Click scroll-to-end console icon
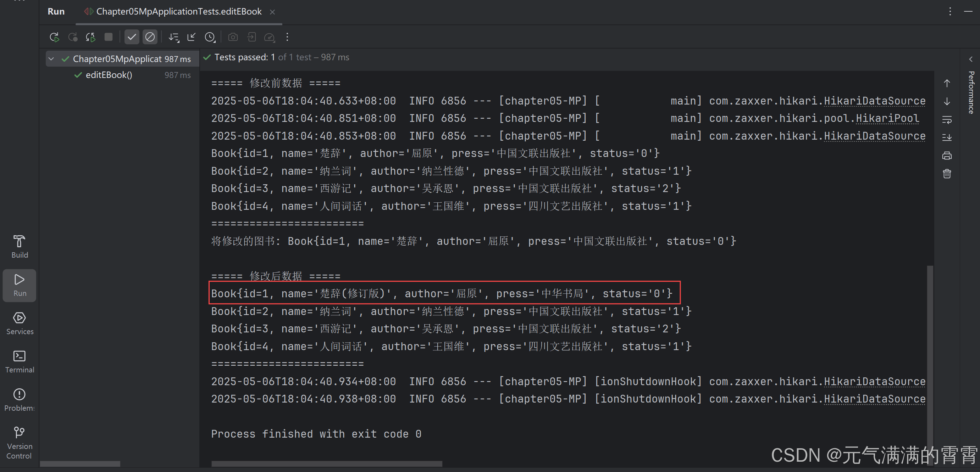 point(947,137)
